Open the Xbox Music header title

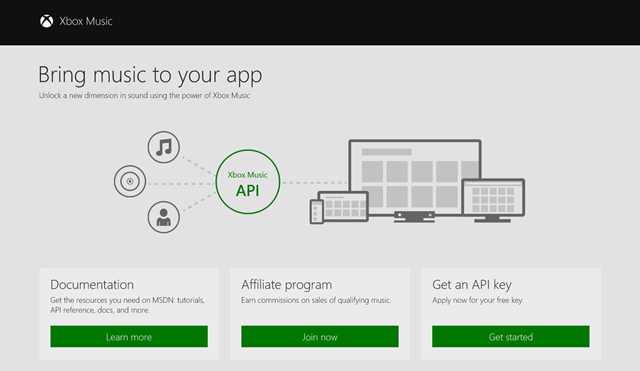coord(86,21)
